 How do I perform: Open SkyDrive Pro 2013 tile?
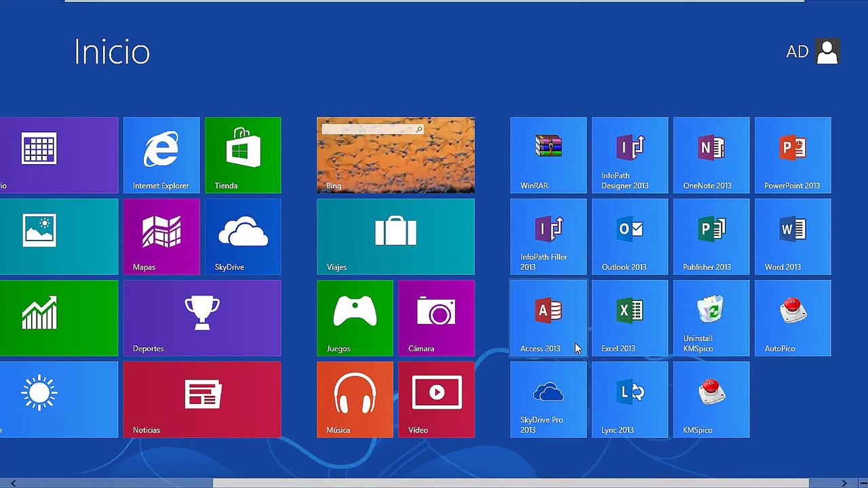549,399
